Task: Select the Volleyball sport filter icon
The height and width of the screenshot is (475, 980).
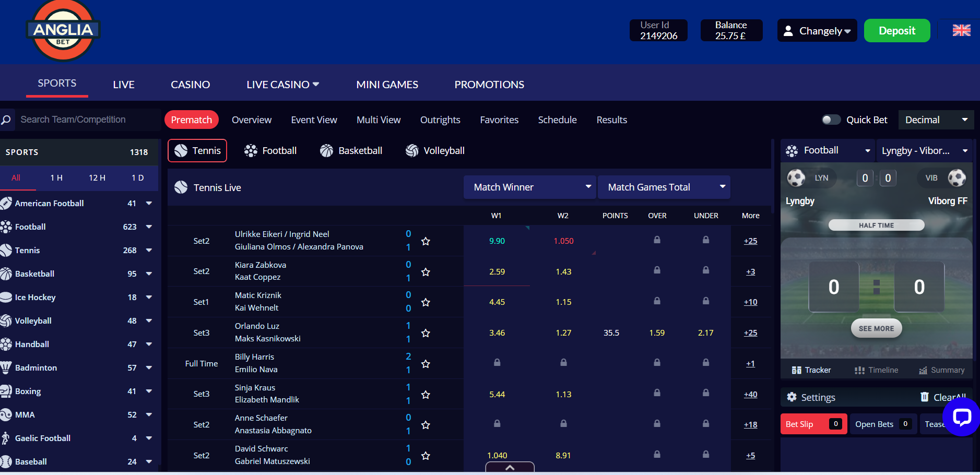Action: tap(412, 151)
